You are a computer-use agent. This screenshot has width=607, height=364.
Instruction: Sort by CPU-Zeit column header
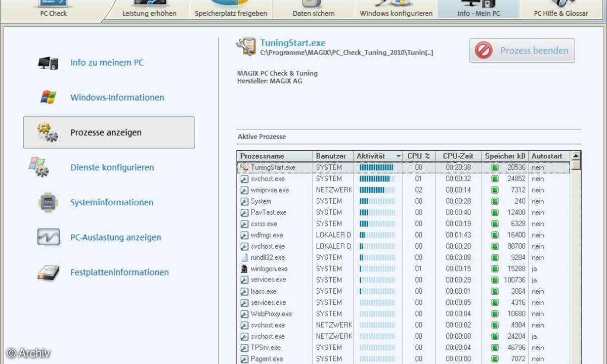[458, 156]
